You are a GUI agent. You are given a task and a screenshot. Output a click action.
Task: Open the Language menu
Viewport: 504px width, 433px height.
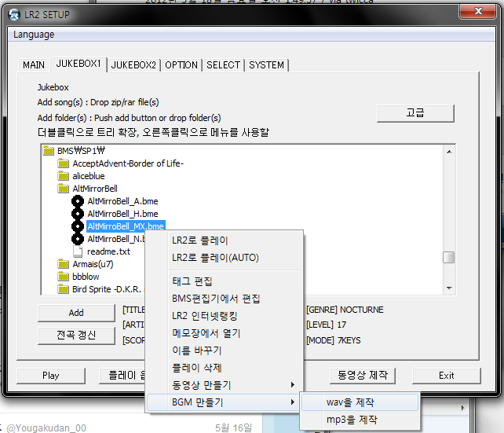[x=34, y=35]
